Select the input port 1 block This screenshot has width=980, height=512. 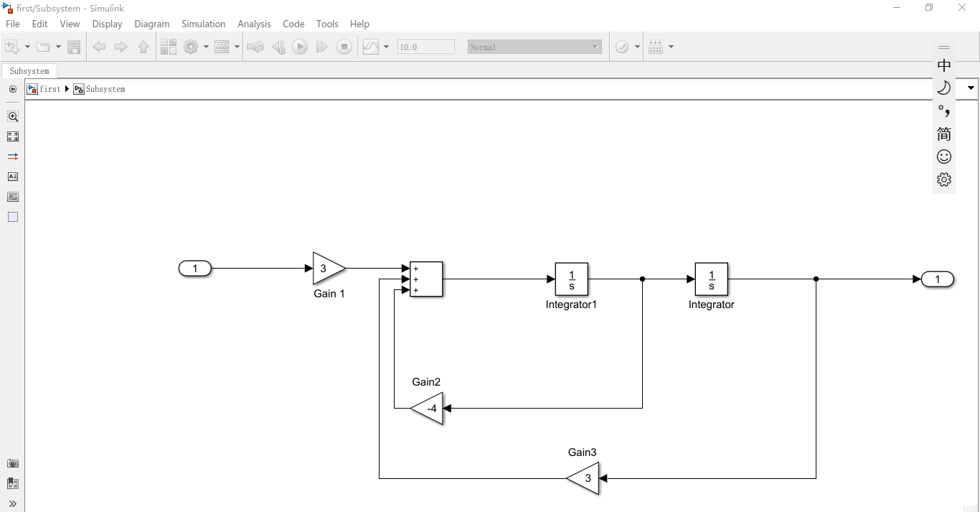click(x=195, y=269)
